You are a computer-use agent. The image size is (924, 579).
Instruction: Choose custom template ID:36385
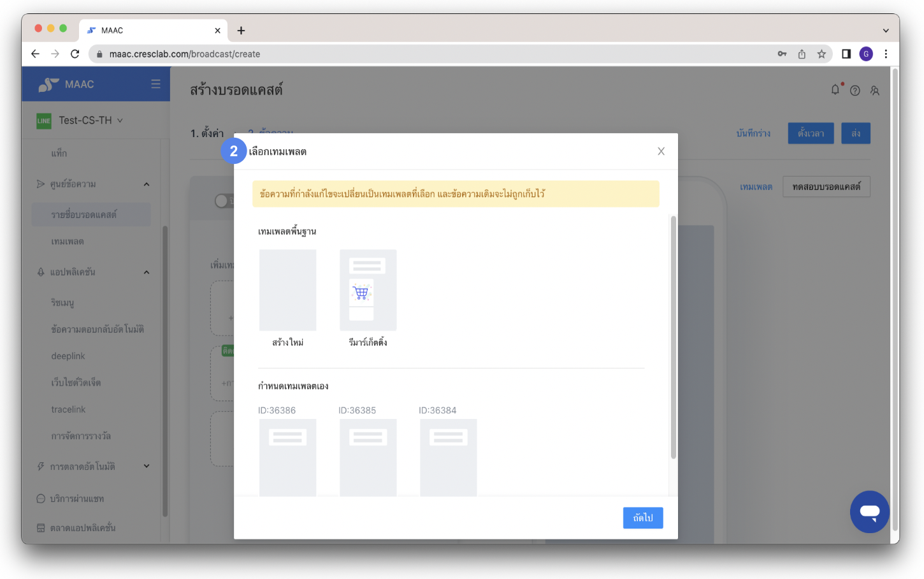[368, 457]
